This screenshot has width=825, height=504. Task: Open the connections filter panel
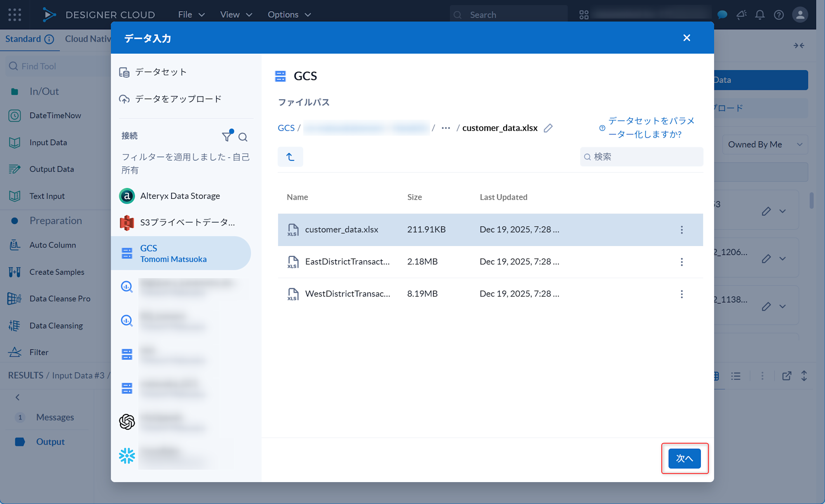tap(227, 136)
